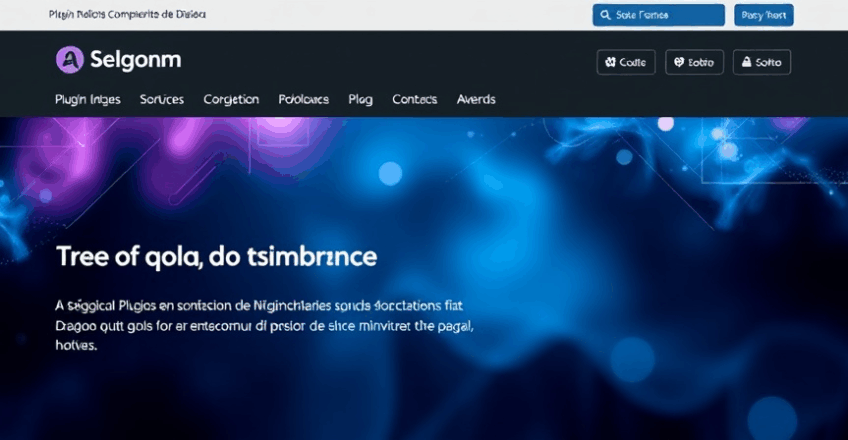Screen dimensions: 848x440
Task: Click the Sotto button in the header
Action: pos(762,62)
